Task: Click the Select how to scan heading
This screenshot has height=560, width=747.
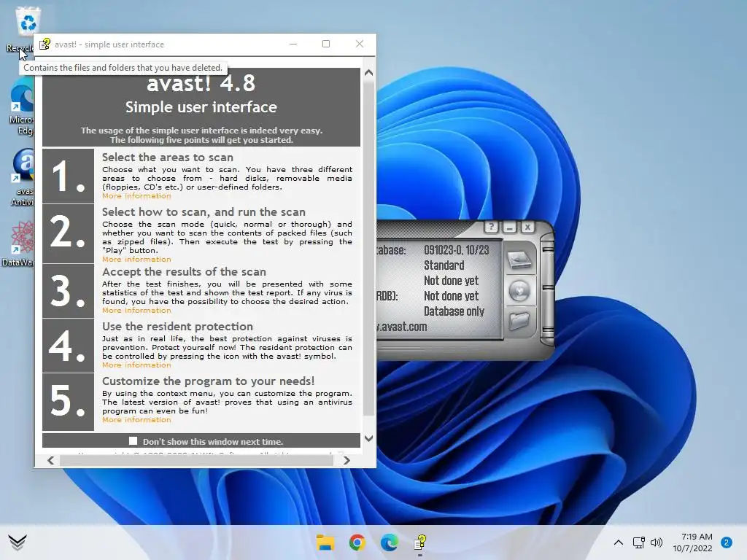Action: (x=204, y=212)
